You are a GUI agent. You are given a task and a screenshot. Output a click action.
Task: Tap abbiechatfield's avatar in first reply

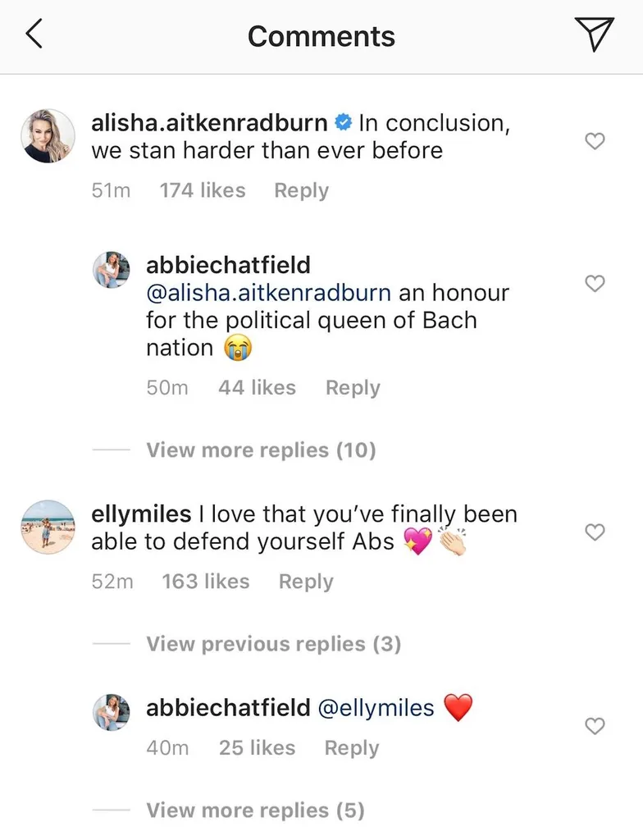(112, 271)
